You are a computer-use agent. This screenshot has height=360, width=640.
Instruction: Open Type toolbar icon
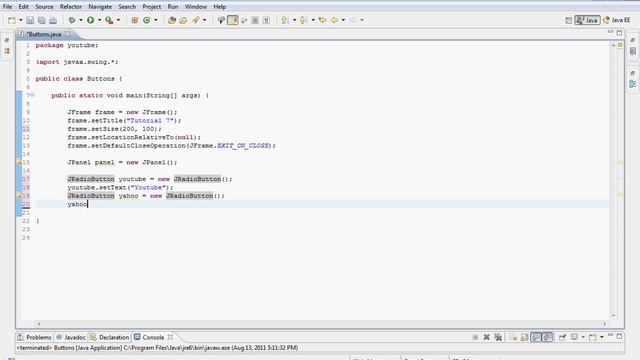tap(172, 20)
